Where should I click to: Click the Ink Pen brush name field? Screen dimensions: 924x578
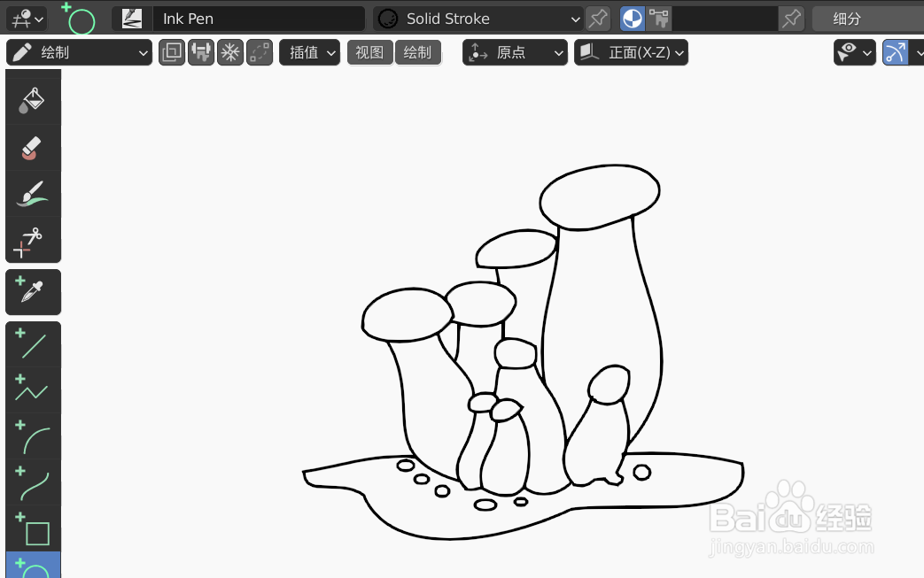259,18
